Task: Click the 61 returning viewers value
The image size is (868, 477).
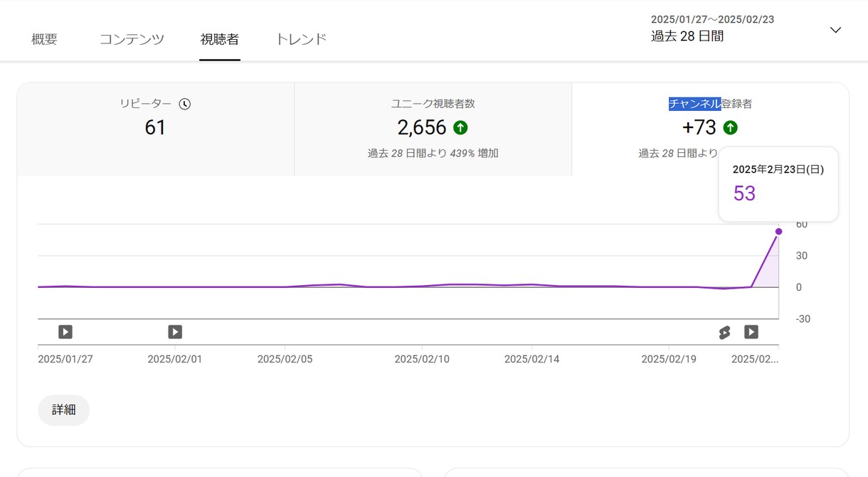Action: pos(155,128)
